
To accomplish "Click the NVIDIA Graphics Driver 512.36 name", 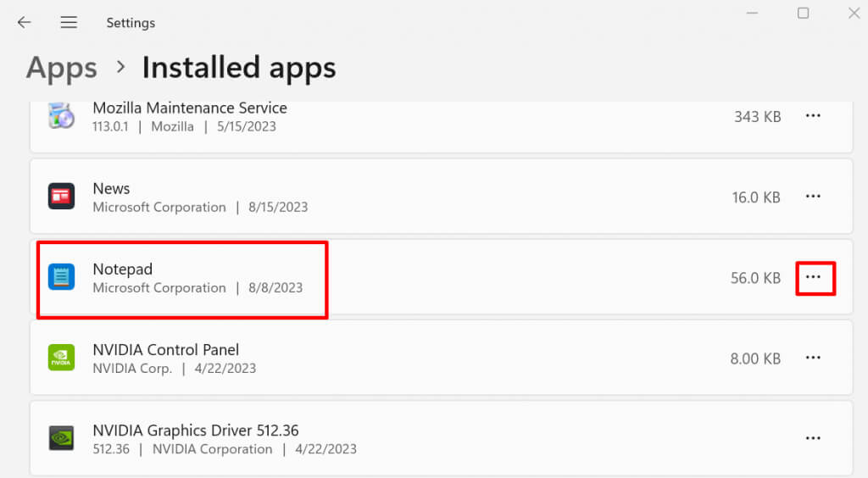I will [196, 431].
